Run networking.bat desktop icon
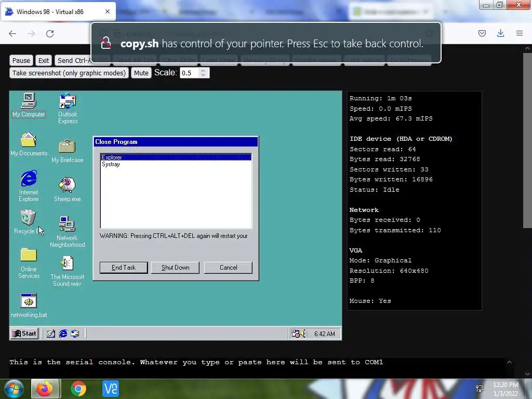This screenshot has width=532, height=399. [29, 305]
